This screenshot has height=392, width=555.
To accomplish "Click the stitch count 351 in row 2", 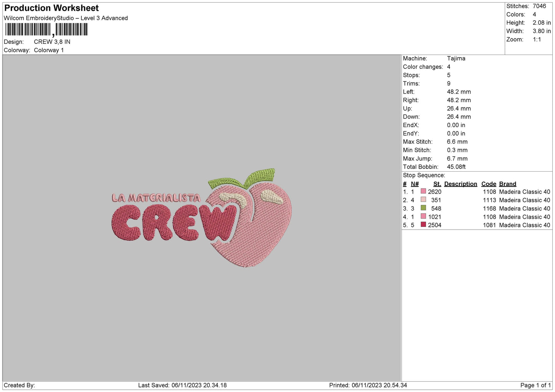I will click(436, 200).
